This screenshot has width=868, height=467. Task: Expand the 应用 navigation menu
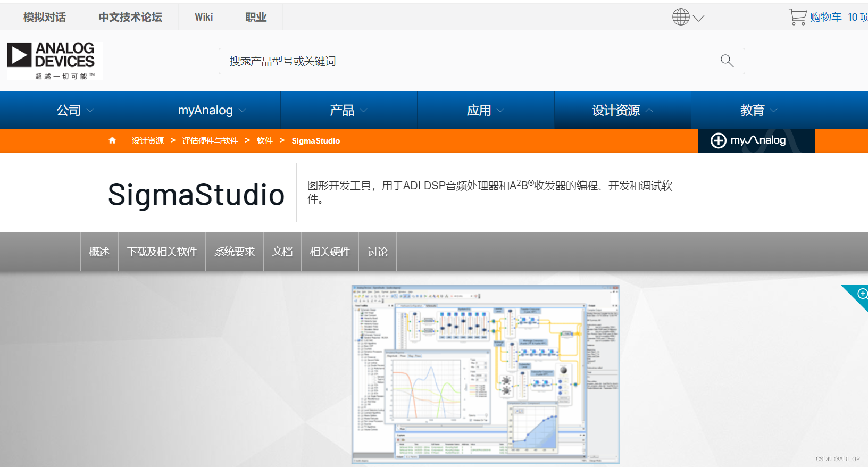[486, 110]
